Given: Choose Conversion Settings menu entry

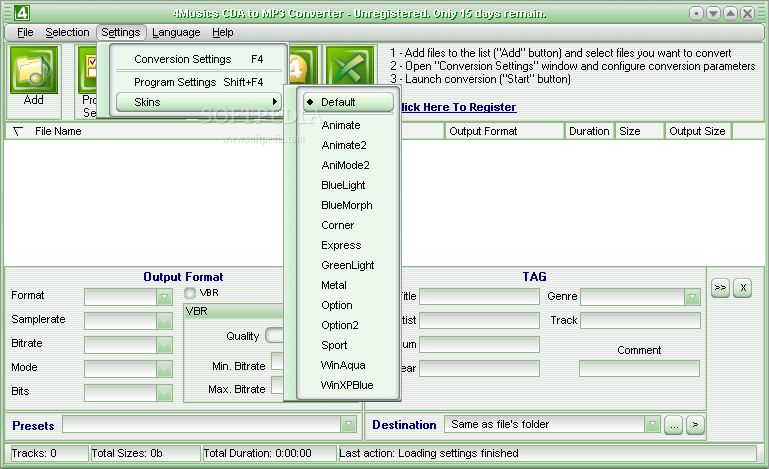Looking at the screenshot, I should pyautogui.click(x=199, y=59).
